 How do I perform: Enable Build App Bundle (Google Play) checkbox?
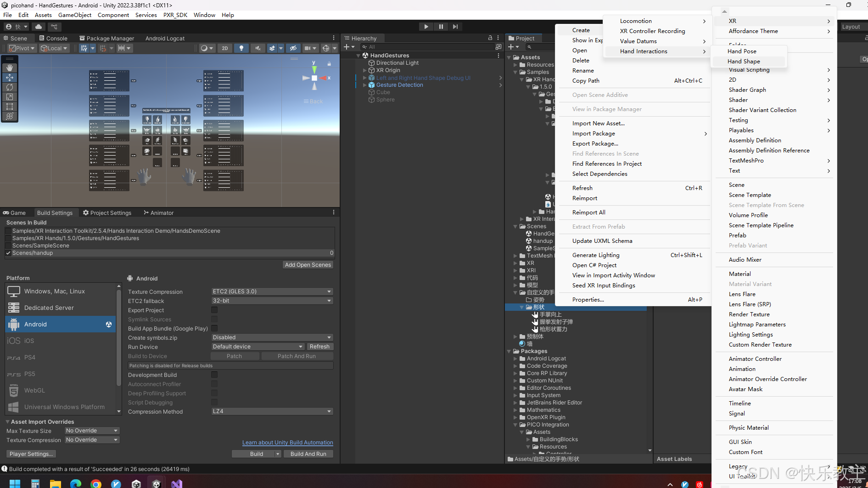[x=214, y=328]
